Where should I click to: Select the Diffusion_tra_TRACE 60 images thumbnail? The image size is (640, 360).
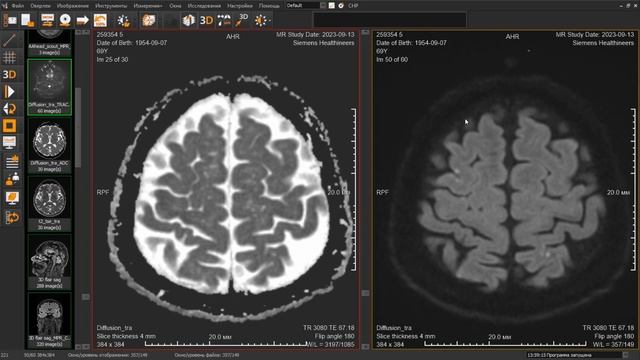click(x=49, y=87)
